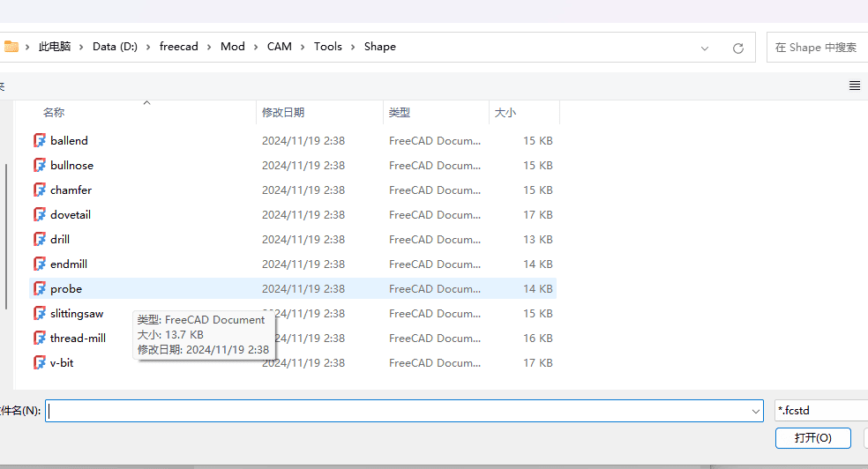
Task: Click the refresh icon beside address bar
Action: [x=738, y=48]
